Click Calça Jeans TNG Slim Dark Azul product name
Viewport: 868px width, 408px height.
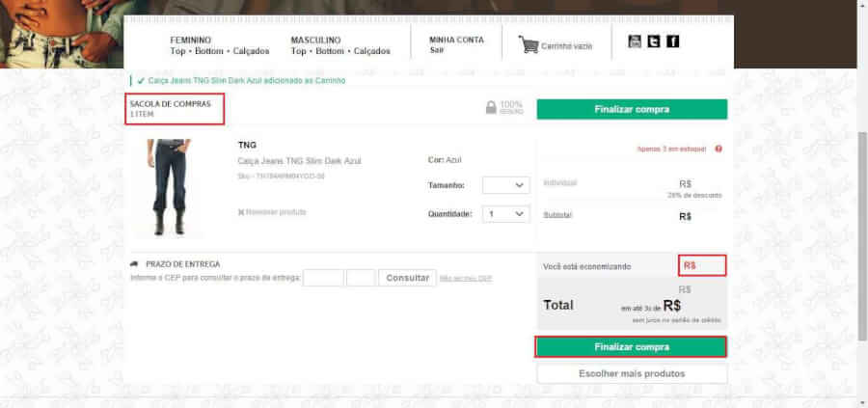(300, 161)
